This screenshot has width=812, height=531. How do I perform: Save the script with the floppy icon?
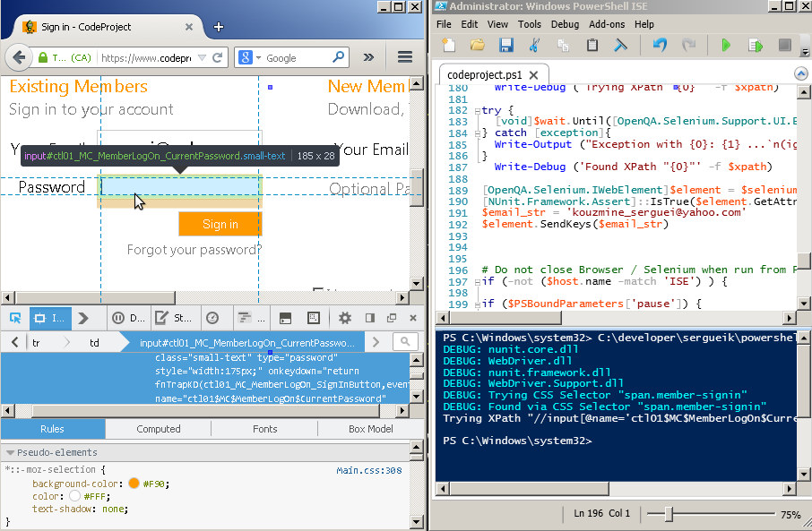pyautogui.click(x=506, y=45)
